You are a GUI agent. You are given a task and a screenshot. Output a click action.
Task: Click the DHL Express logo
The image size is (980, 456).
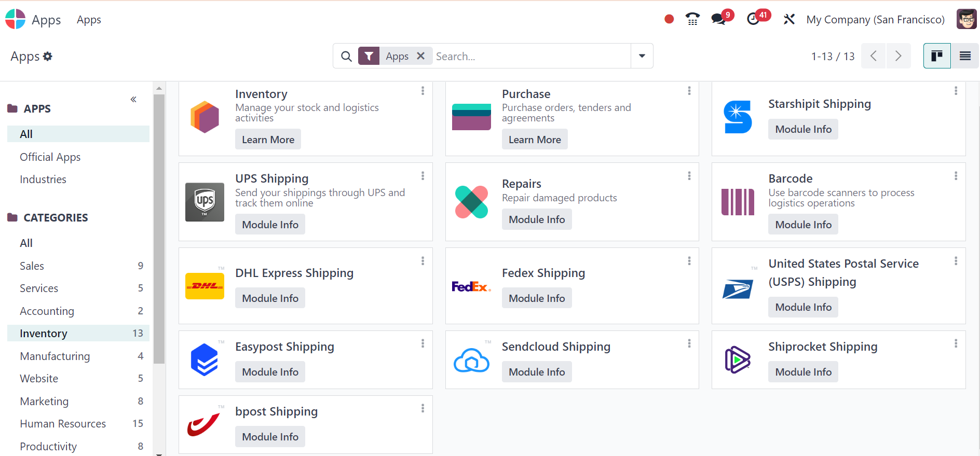tap(205, 286)
